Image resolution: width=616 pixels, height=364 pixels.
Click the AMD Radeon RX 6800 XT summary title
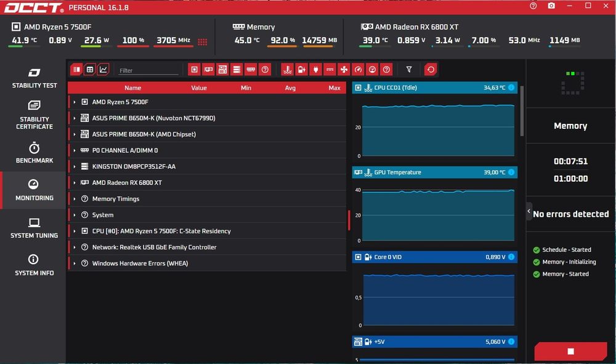pyautogui.click(x=416, y=26)
